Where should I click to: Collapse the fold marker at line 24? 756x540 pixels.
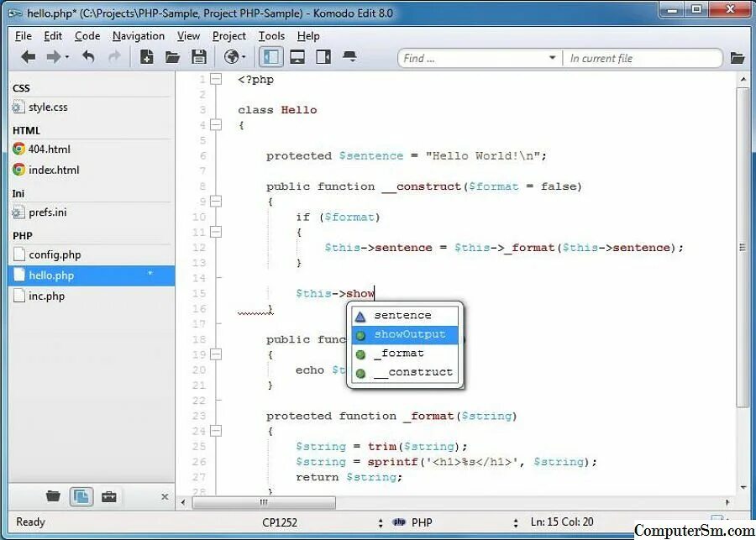click(216, 431)
